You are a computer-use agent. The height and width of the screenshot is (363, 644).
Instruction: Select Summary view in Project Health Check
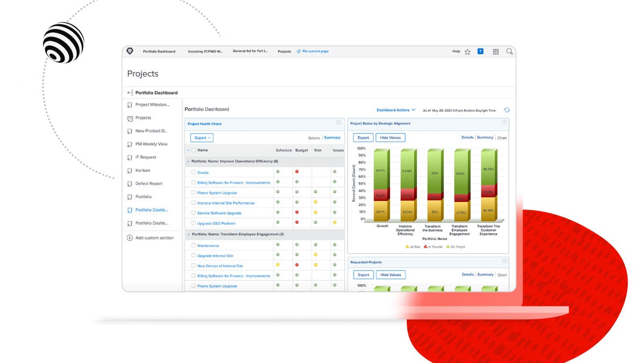332,138
